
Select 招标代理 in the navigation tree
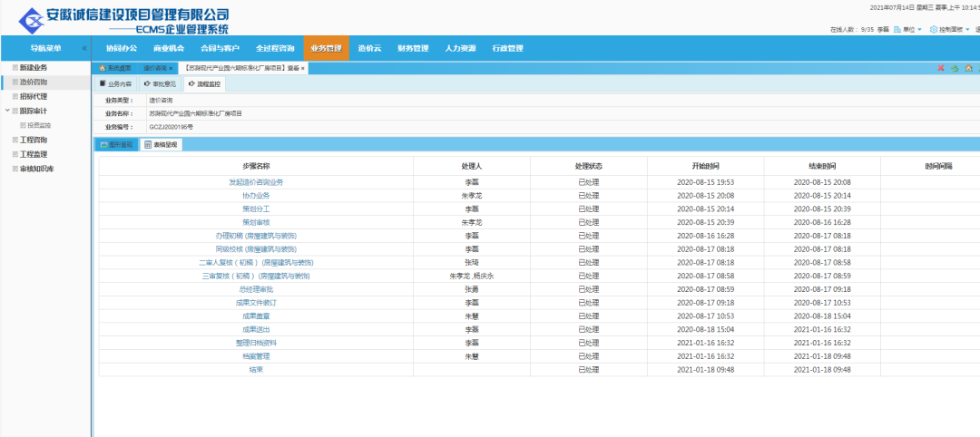34,96
